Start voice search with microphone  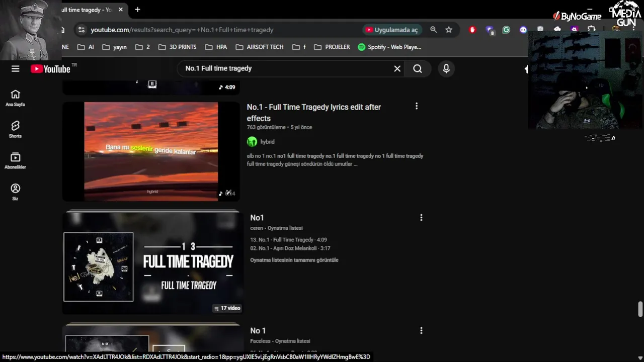[x=446, y=69]
